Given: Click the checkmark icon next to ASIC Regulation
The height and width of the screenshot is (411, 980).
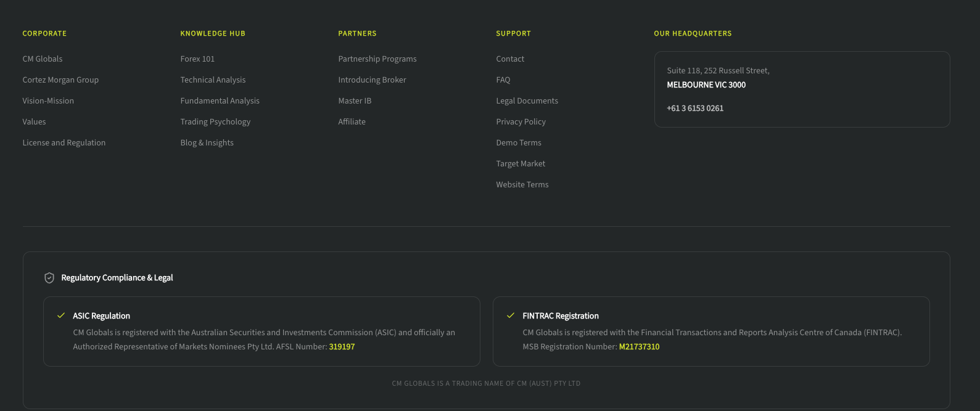Looking at the screenshot, I should tap(61, 315).
